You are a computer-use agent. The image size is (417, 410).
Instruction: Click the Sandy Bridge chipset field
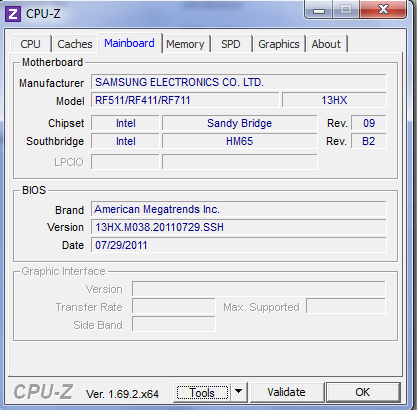click(x=239, y=123)
